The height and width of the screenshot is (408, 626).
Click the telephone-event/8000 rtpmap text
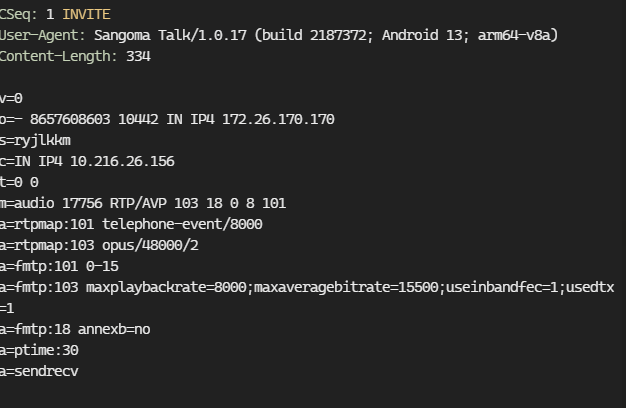(x=182, y=224)
